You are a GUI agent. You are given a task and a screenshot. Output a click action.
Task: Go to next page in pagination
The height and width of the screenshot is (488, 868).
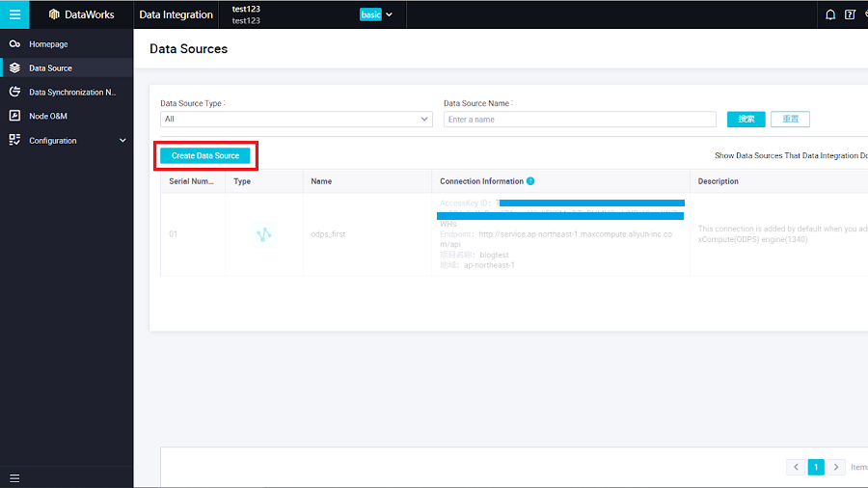pos(836,467)
